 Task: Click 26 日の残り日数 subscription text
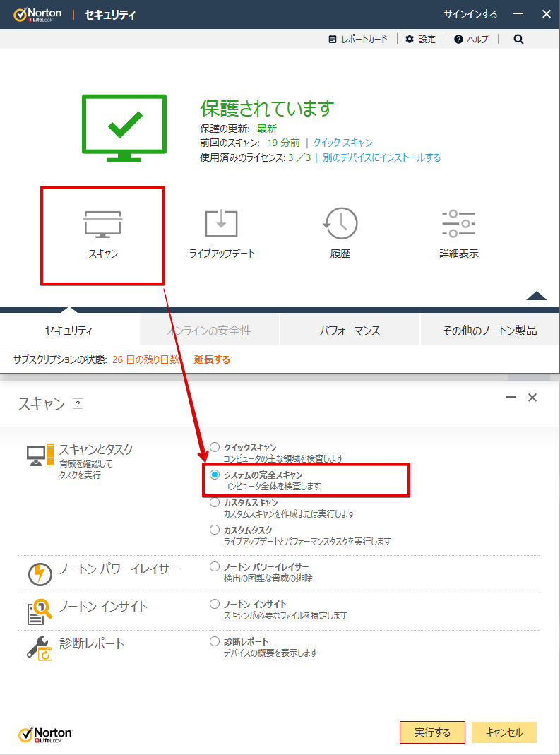146,359
